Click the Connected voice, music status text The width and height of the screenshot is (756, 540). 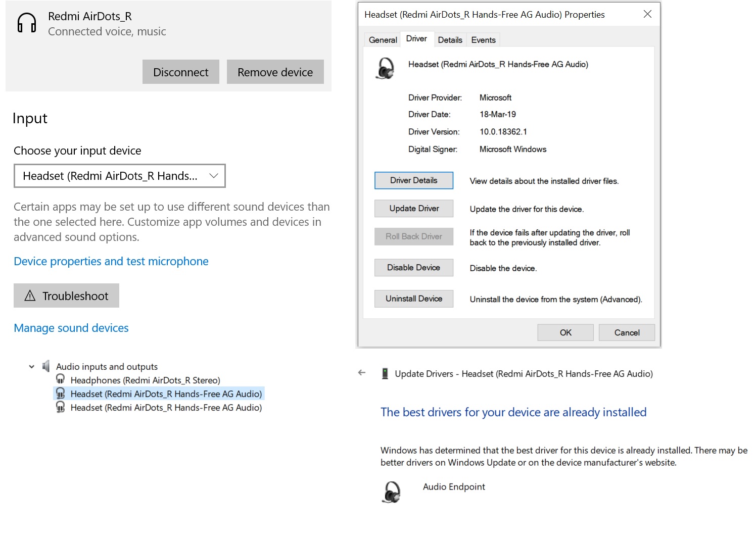click(x=107, y=31)
